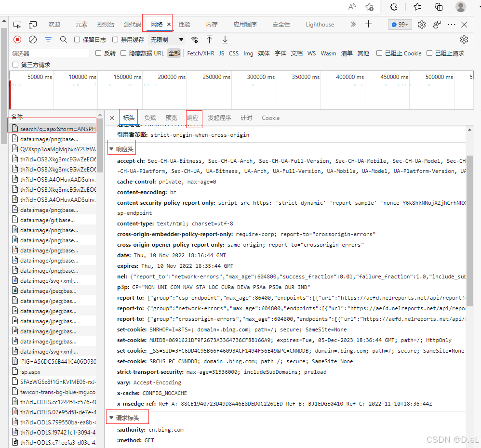Select 全部 filter type
This screenshot has height=448, width=481.
(174, 53)
